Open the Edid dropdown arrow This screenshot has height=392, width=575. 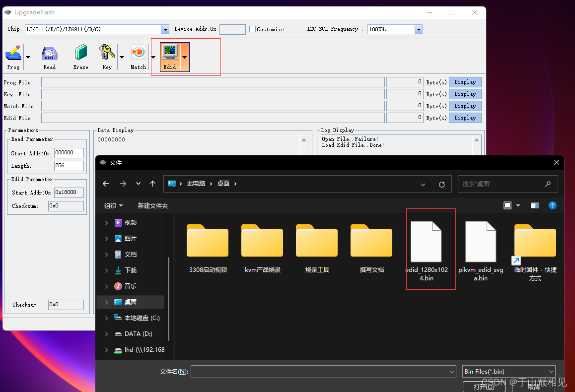(x=184, y=57)
